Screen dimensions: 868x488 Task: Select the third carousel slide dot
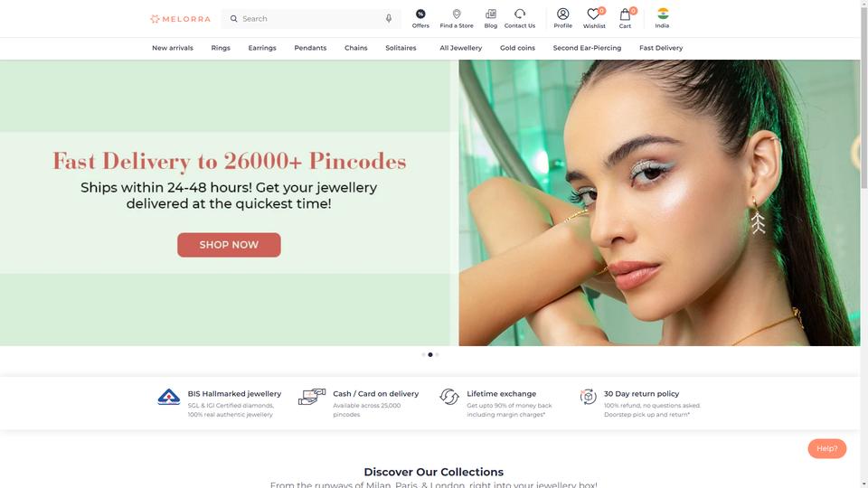coord(437,354)
